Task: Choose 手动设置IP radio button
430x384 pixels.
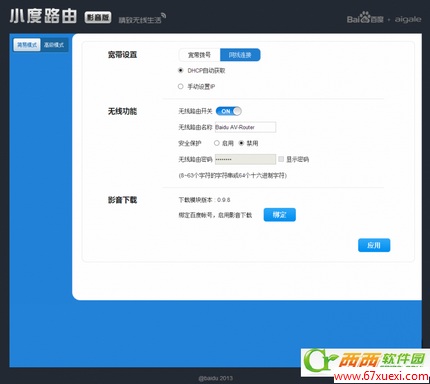Action: click(x=181, y=86)
